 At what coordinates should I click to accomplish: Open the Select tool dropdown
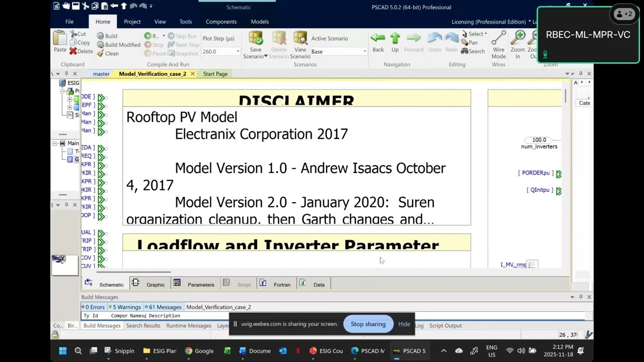point(486,34)
